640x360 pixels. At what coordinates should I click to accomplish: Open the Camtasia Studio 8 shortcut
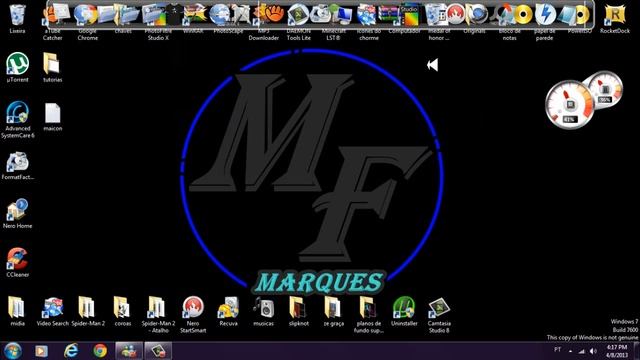click(439, 315)
